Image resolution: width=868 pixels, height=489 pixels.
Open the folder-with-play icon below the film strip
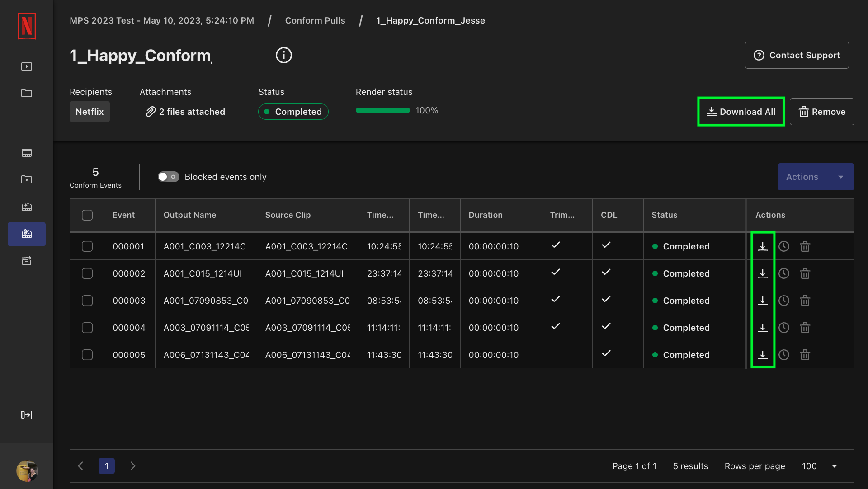(x=27, y=179)
